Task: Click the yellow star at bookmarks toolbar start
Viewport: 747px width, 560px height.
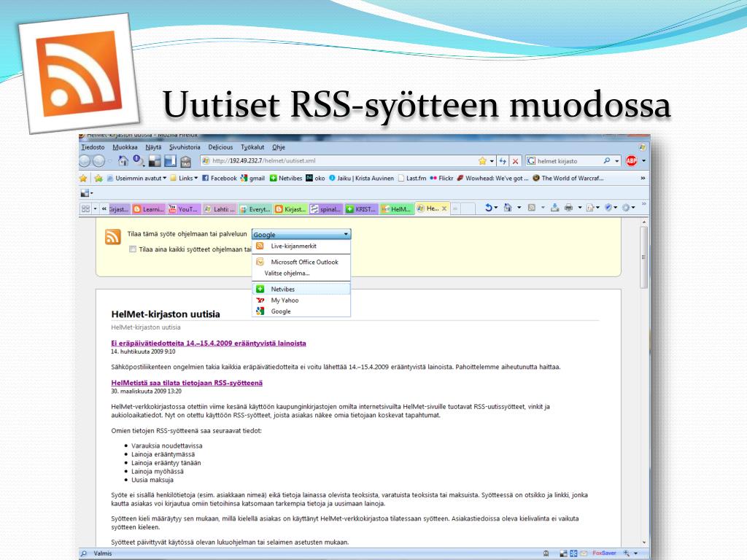Action: (83, 178)
